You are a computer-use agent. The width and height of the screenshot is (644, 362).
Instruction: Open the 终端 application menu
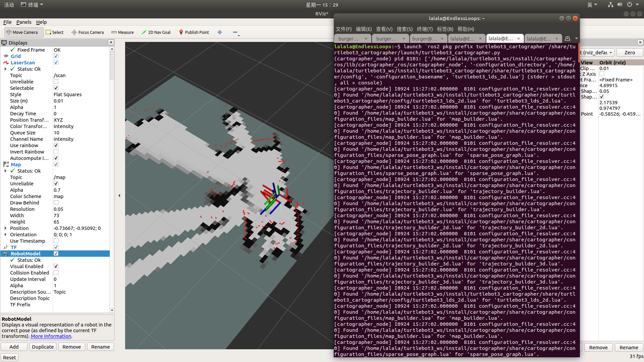tap(32, 5)
